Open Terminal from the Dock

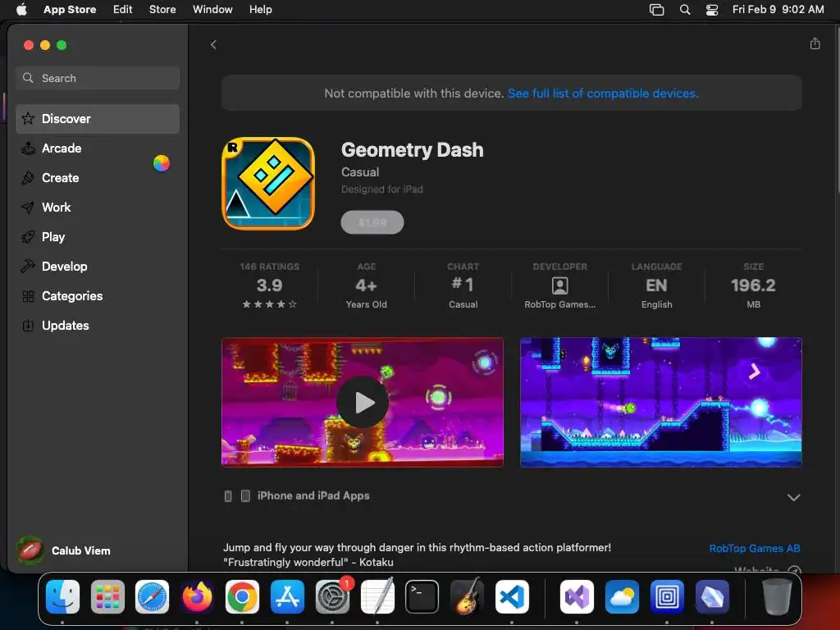(x=422, y=597)
